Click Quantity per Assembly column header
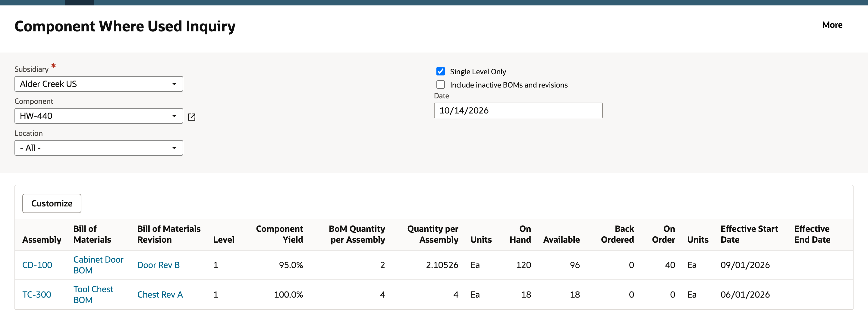Screen dimensions: 868x332 pos(433,234)
